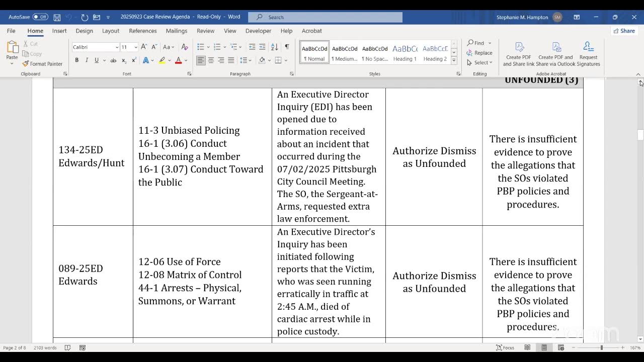This screenshot has height=362, width=644.
Task: Switch to Web Layout view
Action: coord(560,347)
